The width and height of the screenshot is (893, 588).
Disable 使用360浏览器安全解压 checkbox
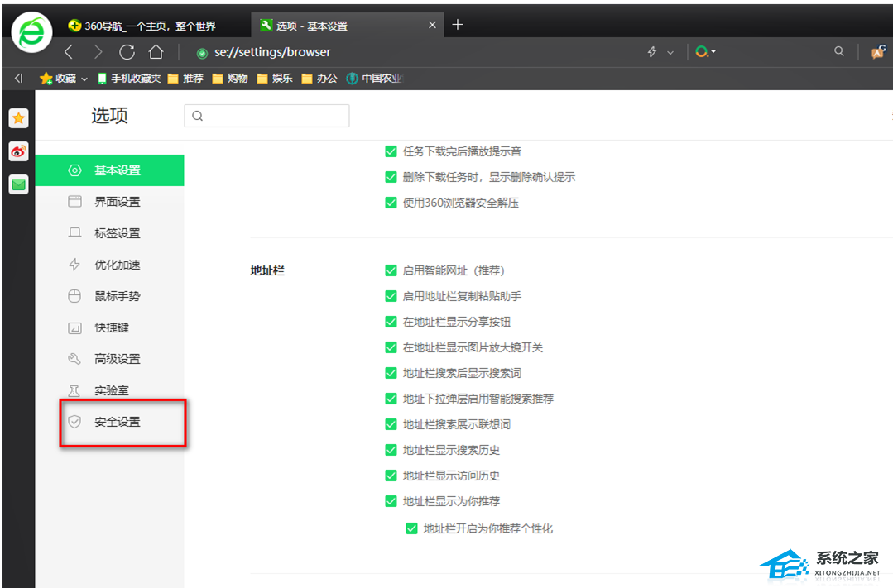[391, 203]
